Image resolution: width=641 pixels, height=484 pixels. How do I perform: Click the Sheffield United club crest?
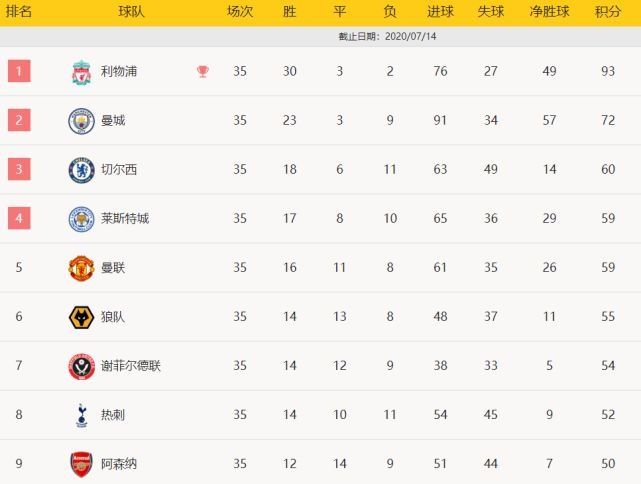81,365
